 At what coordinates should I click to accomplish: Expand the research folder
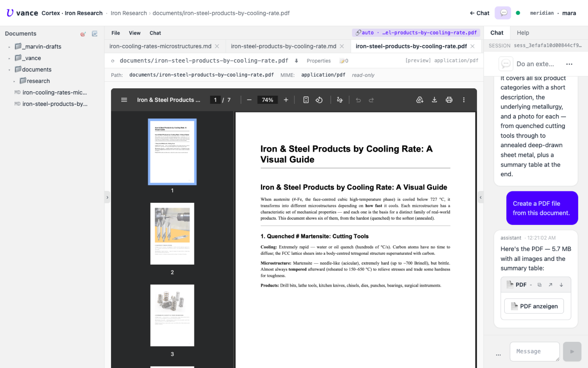pos(14,81)
